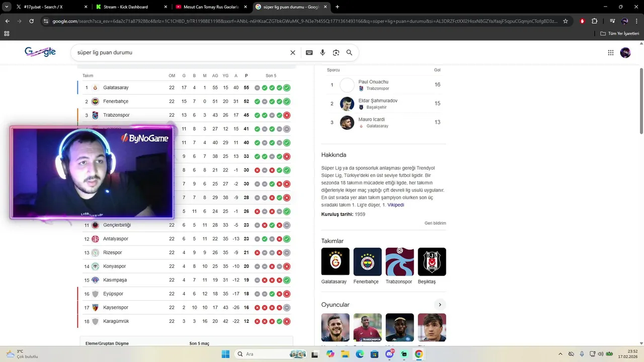Open Paul Onuachu in top scorers

pyautogui.click(x=383, y=85)
